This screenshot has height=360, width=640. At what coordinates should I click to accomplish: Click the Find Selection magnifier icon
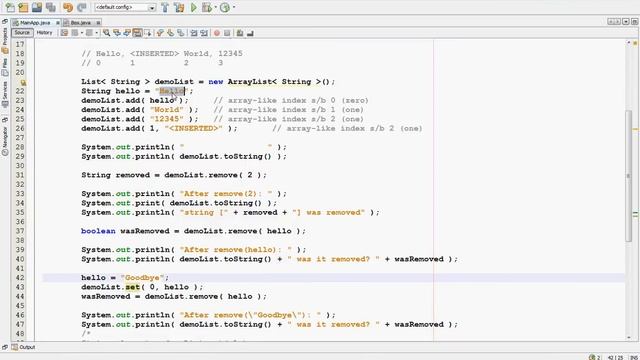click(107, 33)
